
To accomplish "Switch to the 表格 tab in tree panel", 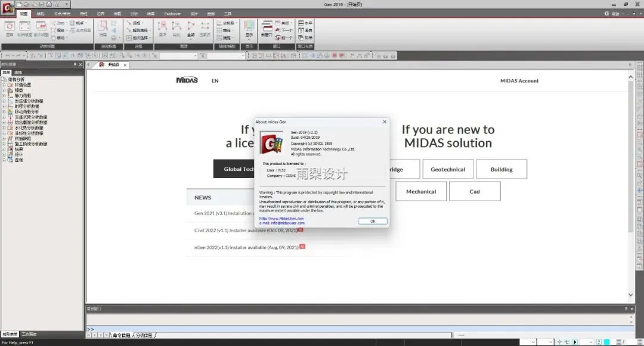I will point(18,72).
